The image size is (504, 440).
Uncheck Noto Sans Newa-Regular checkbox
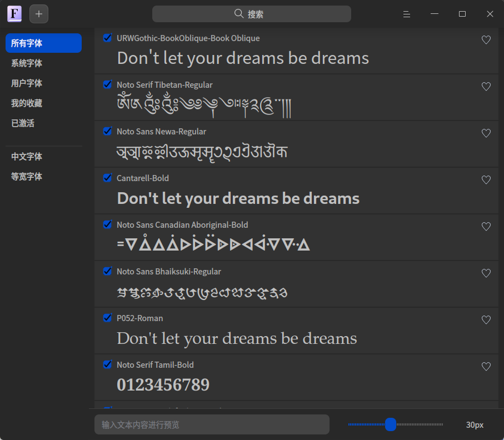[x=107, y=131]
